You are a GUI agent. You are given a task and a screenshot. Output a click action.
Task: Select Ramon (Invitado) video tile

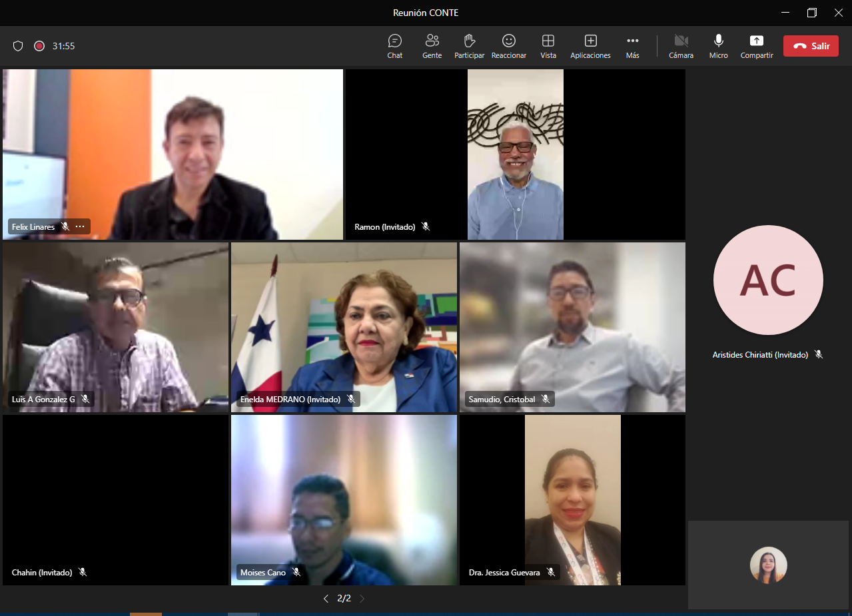(x=516, y=154)
